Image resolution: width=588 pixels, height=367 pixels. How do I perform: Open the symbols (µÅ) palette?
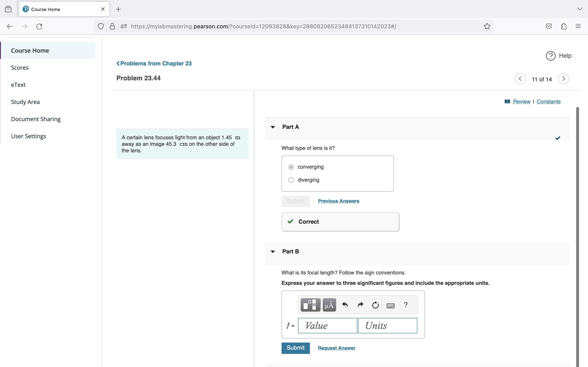pos(329,305)
